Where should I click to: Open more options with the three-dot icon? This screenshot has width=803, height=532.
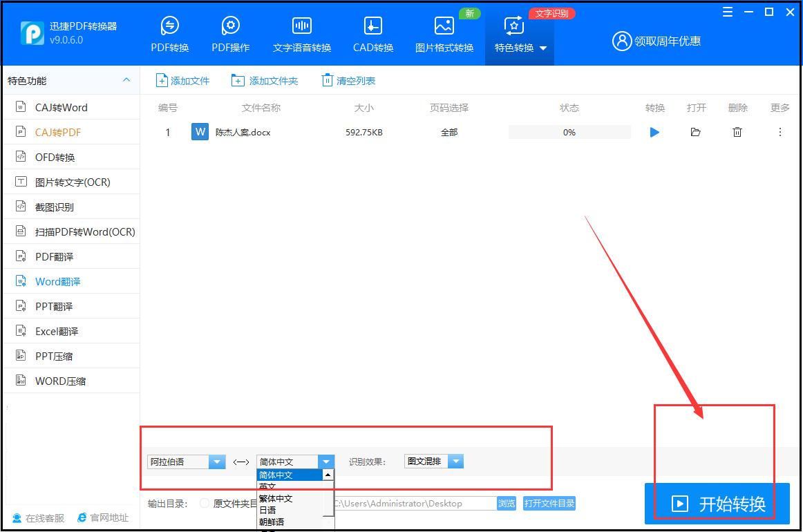pos(780,132)
